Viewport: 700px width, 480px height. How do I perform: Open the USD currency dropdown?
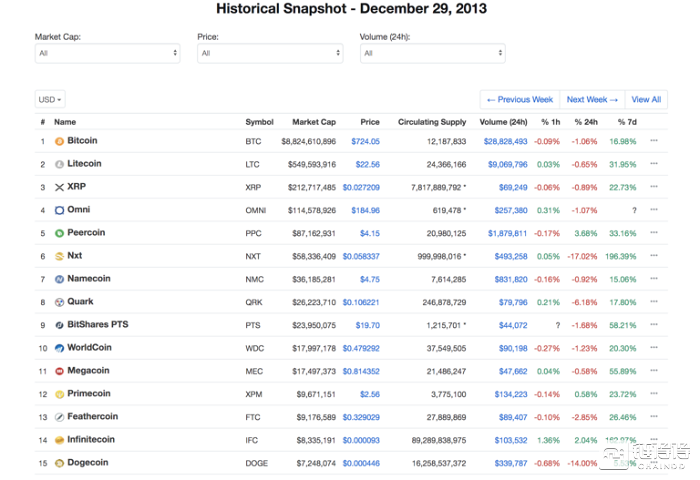click(50, 100)
